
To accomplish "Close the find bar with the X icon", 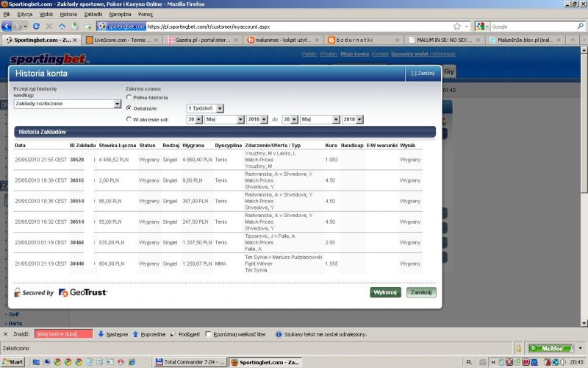I will point(5,334).
